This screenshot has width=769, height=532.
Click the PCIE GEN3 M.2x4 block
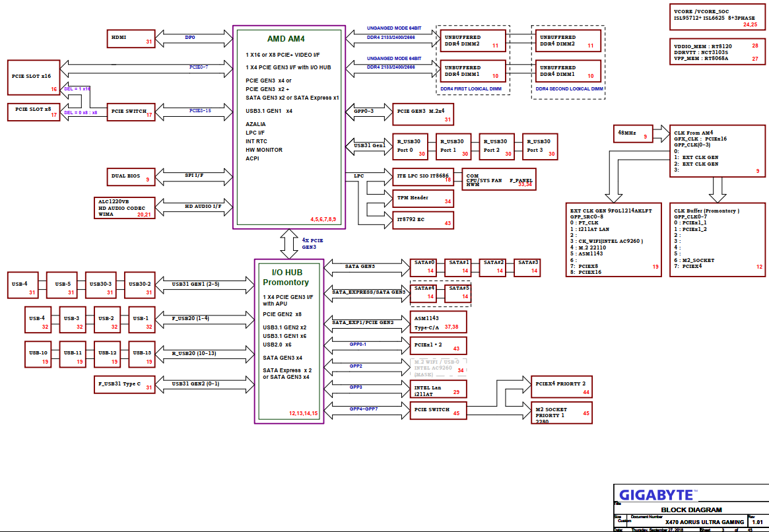point(423,114)
